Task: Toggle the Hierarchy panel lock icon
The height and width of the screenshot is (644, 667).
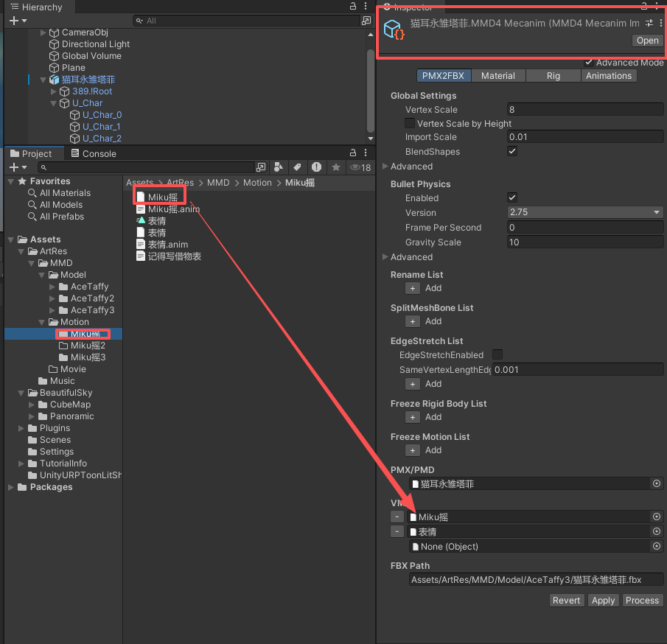Action: point(352,6)
